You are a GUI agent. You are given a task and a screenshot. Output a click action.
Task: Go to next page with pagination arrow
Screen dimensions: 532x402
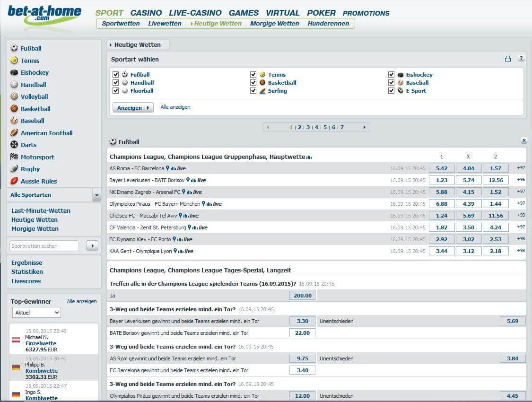[x=365, y=127]
